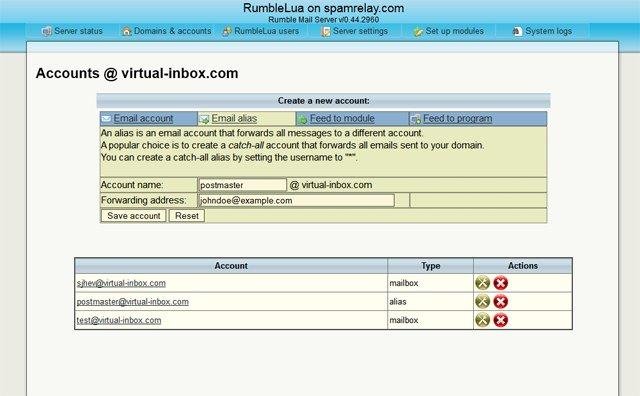Click the Server settings icon

(x=326, y=31)
